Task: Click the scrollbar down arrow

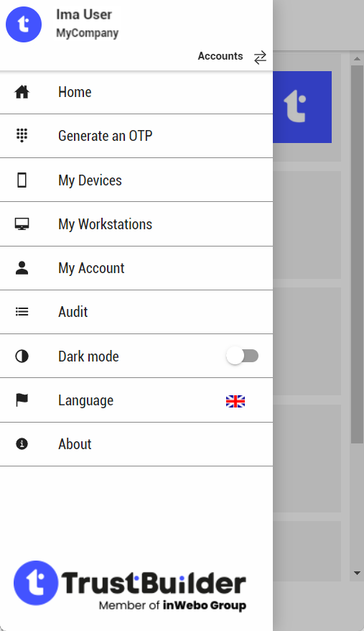Action: pyautogui.click(x=357, y=573)
